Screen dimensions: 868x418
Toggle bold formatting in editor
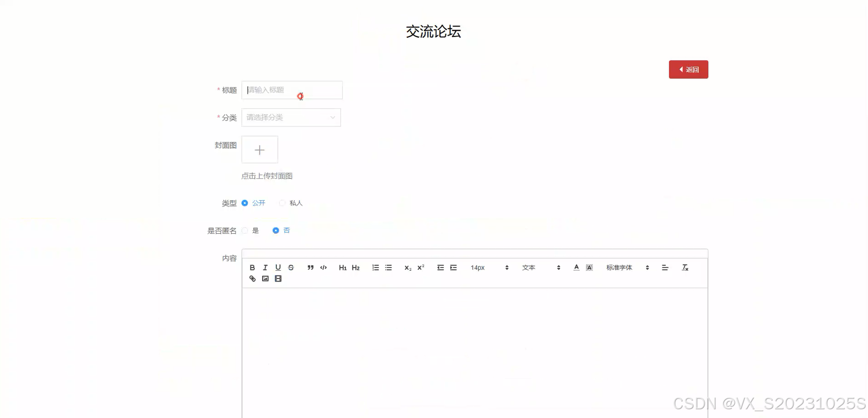[x=252, y=268]
